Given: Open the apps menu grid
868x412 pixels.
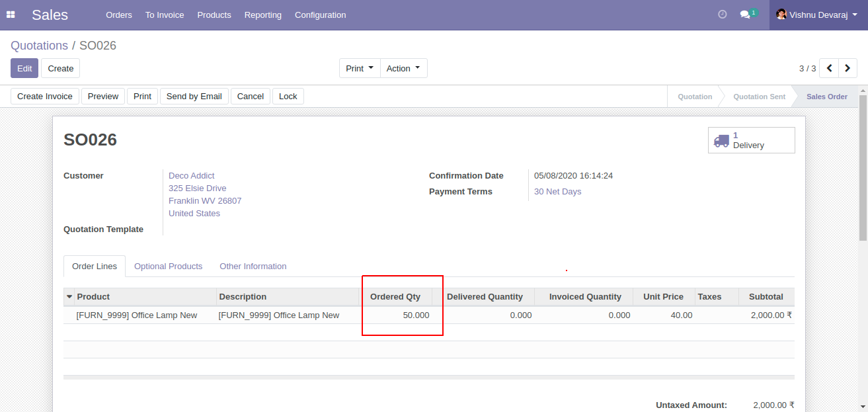Looking at the screenshot, I should coord(11,14).
